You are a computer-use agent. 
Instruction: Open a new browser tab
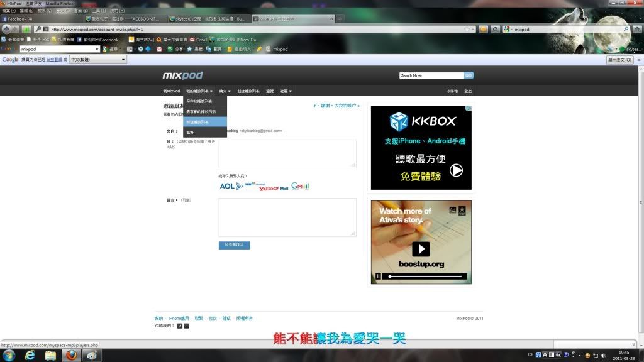click(x=340, y=19)
